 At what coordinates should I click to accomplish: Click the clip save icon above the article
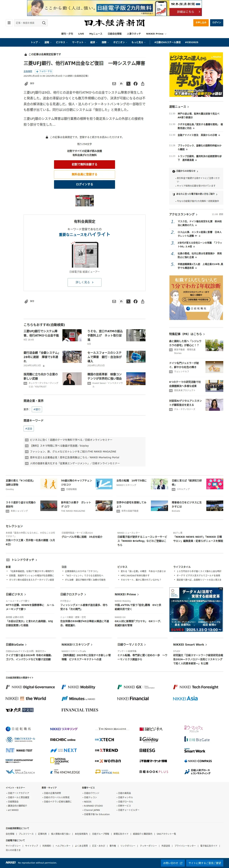(26, 84)
